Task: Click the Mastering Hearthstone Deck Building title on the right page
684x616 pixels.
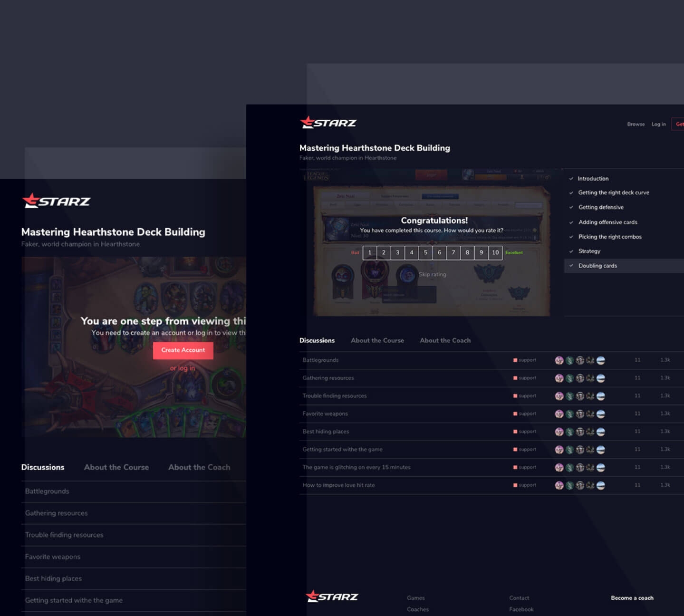Action: pyautogui.click(x=375, y=148)
